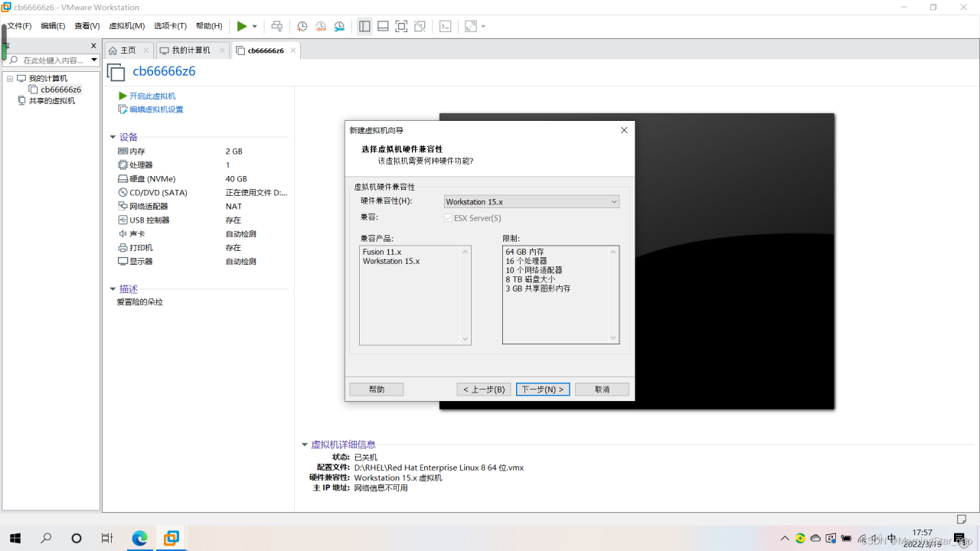
Task: Click the 内存 device row
Action: [203, 152]
